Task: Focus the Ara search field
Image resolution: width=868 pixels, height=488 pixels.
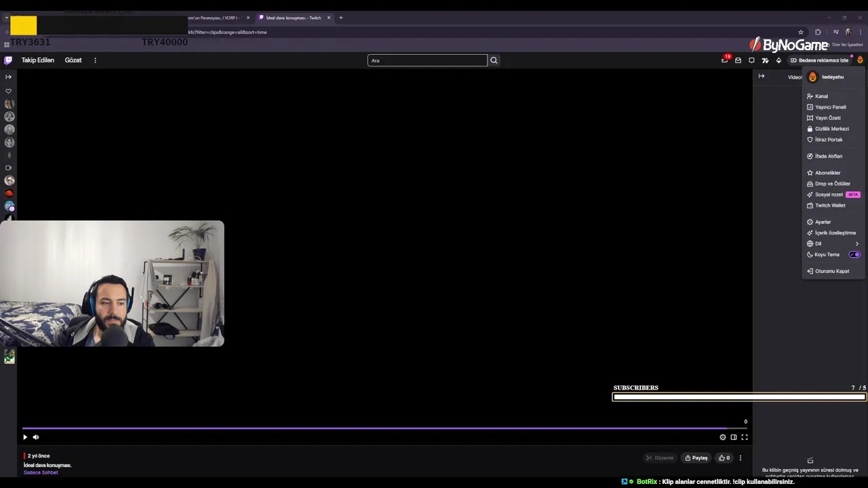Action: tap(427, 60)
